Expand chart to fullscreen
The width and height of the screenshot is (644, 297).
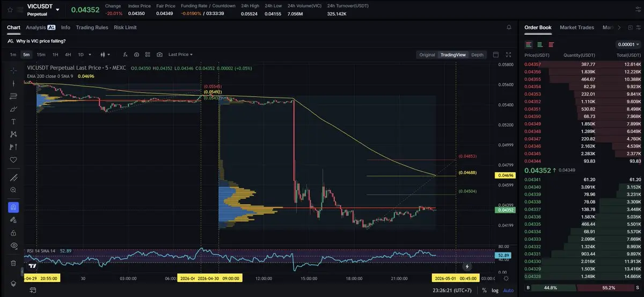pyautogui.click(x=509, y=54)
